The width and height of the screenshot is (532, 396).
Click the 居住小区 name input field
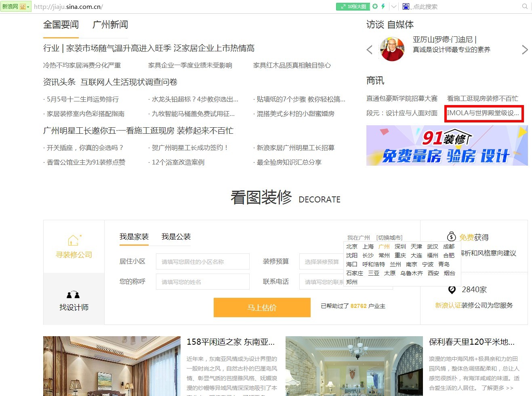[x=202, y=262]
